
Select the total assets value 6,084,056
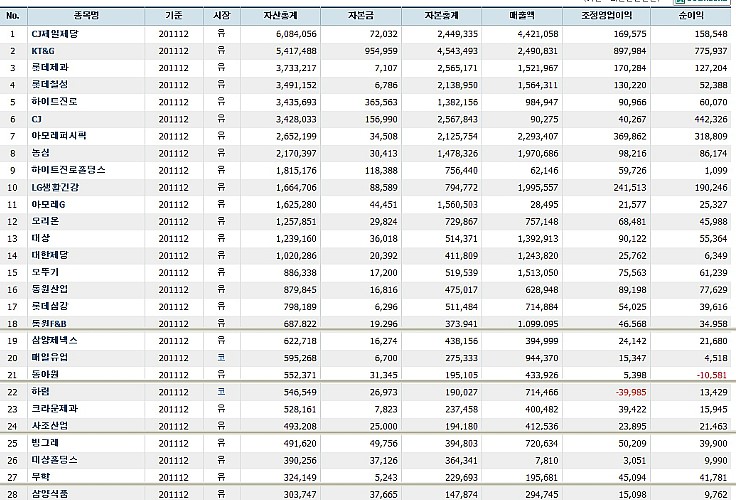pos(296,34)
